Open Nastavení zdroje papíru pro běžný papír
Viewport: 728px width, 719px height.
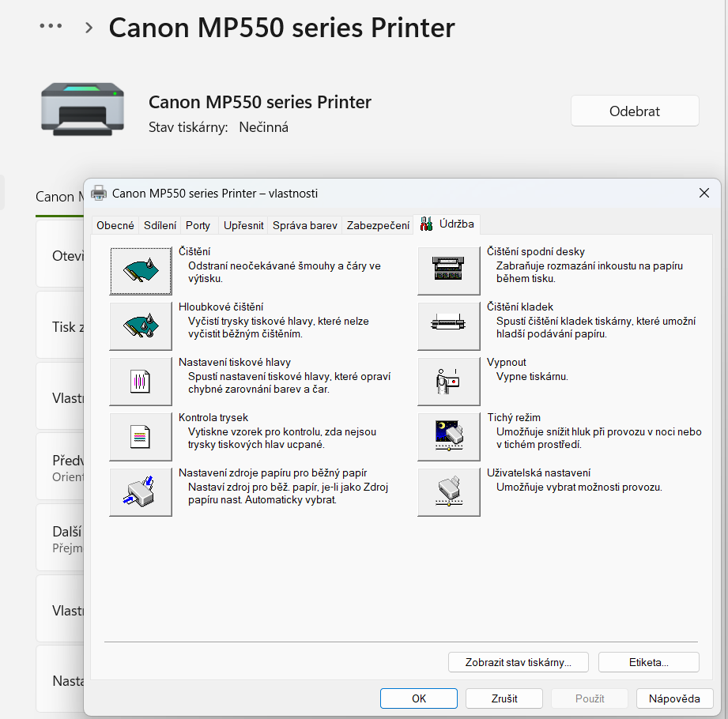[141, 491]
